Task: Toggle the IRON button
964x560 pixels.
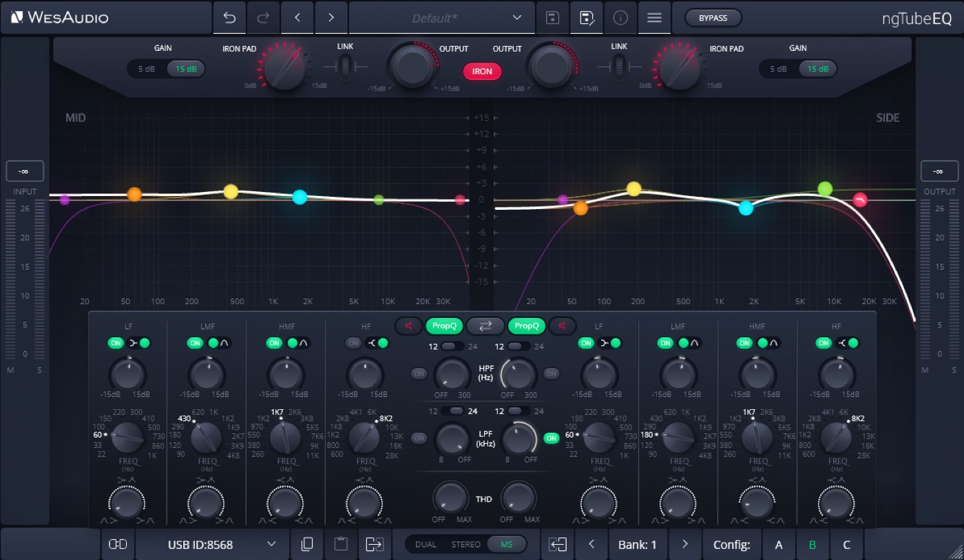Action: coord(482,71)
